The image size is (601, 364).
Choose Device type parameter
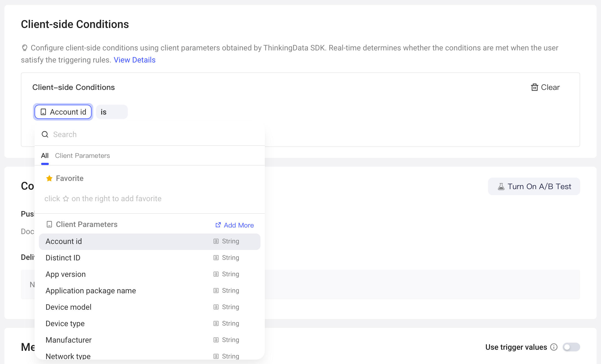coord(150,324)
